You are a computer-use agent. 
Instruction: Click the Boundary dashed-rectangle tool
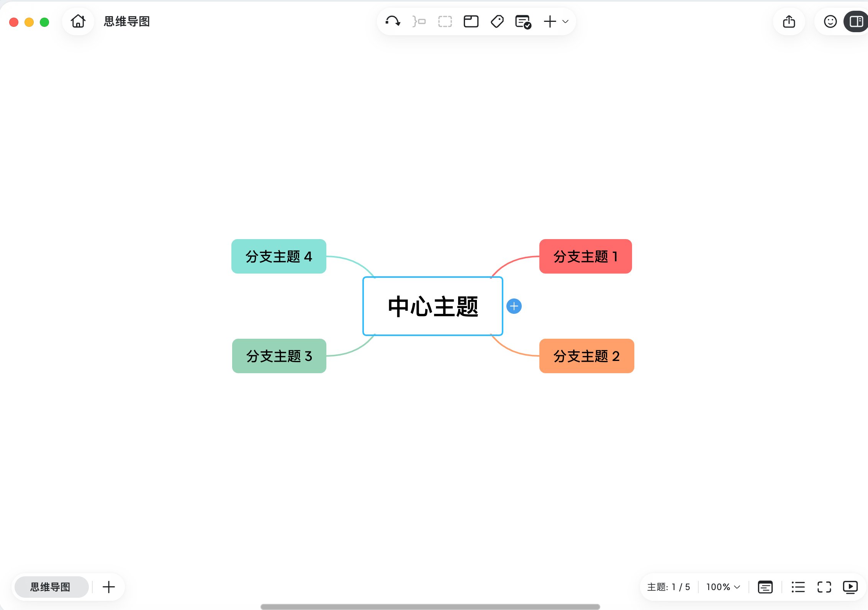click(x=445, y=21)
